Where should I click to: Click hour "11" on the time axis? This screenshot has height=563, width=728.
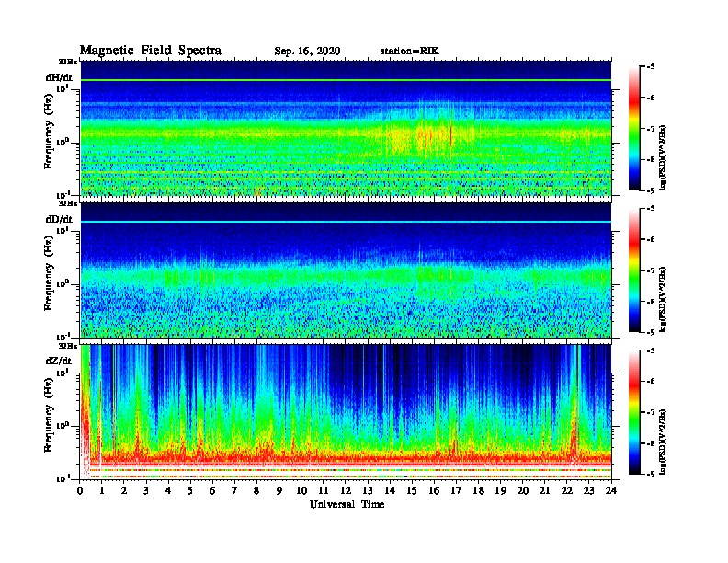[x=324, y=490]
